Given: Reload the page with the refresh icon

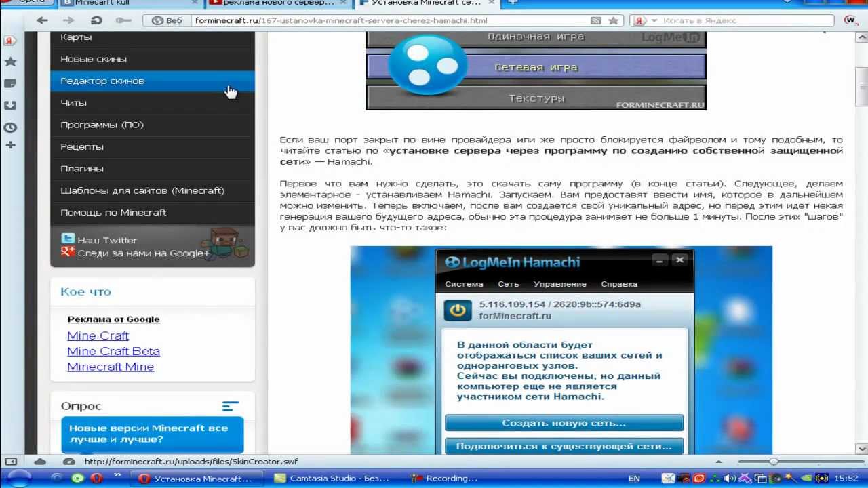Looking at the screenshot, I should 96,20.
